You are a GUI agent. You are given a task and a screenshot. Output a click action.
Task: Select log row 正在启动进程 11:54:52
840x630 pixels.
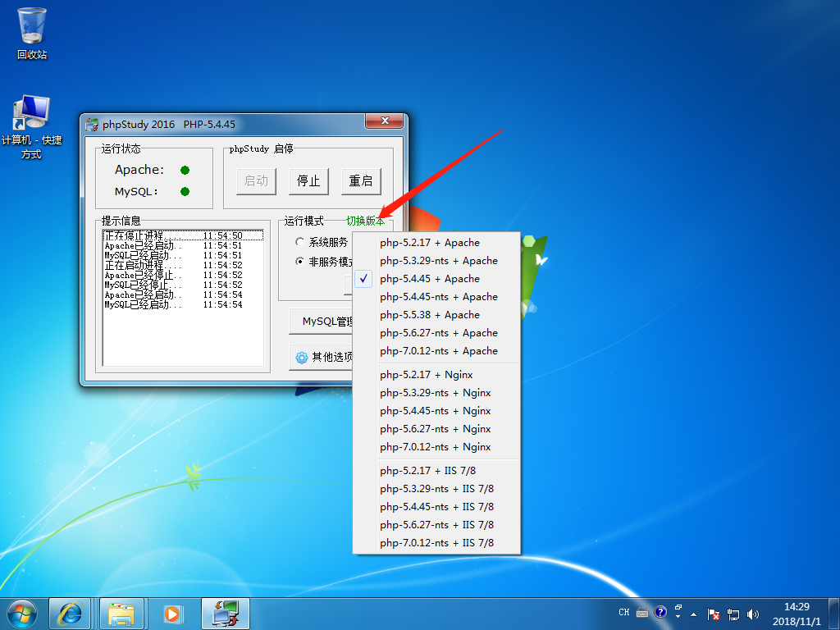click(183, 265)
